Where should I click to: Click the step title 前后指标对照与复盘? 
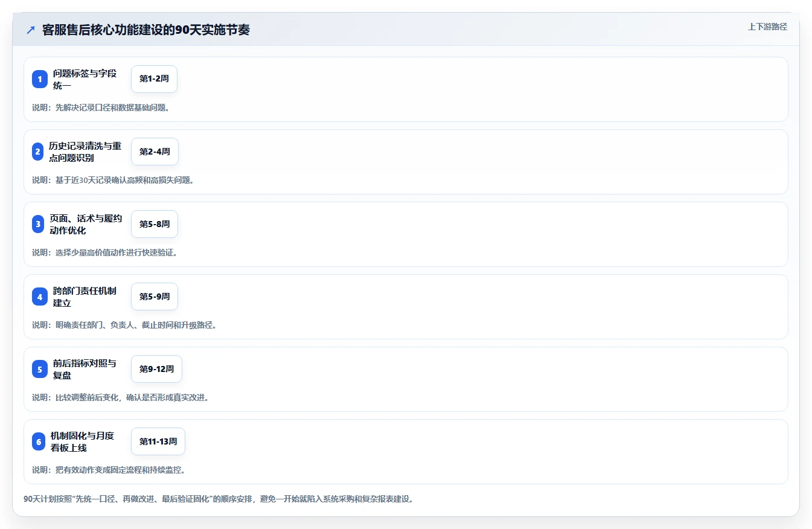[85, 369]
